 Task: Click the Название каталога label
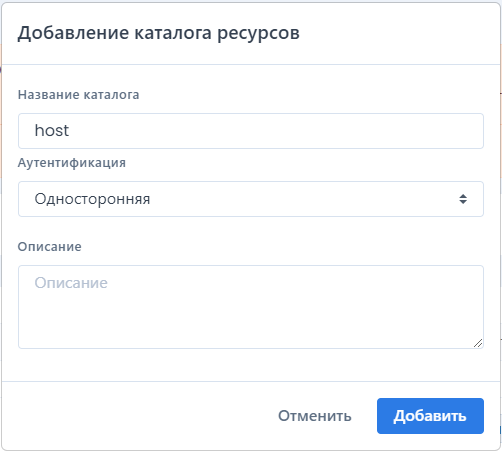pyautogui.click(x=78, y=95)
